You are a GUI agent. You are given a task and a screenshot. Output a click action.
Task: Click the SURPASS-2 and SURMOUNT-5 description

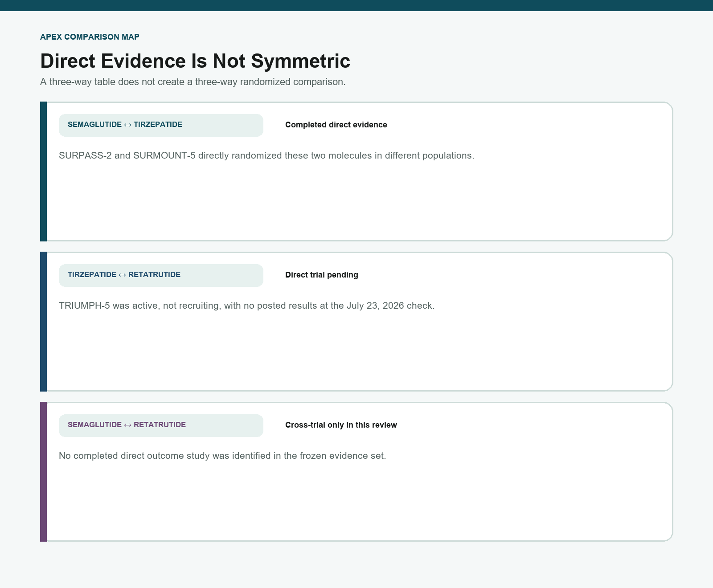[x=266, y=155]
